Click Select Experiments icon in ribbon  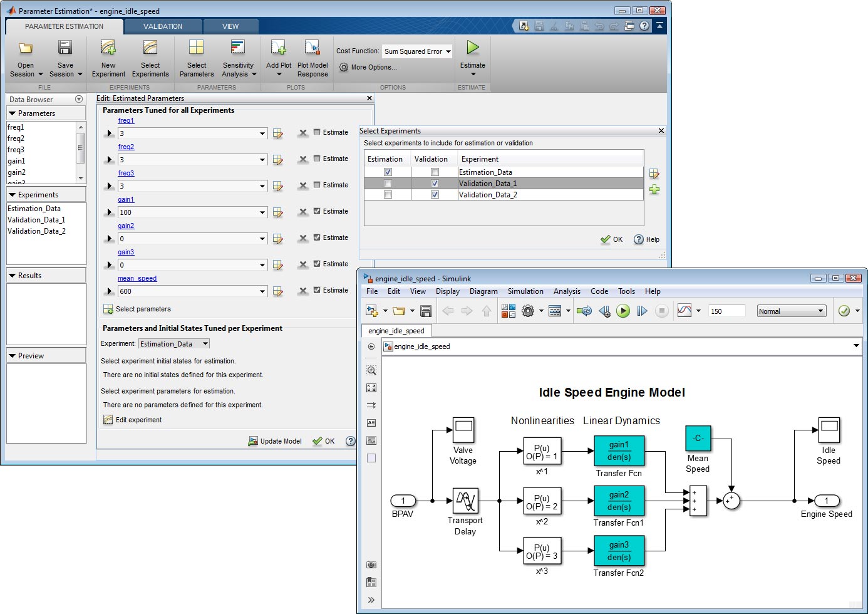150,48
